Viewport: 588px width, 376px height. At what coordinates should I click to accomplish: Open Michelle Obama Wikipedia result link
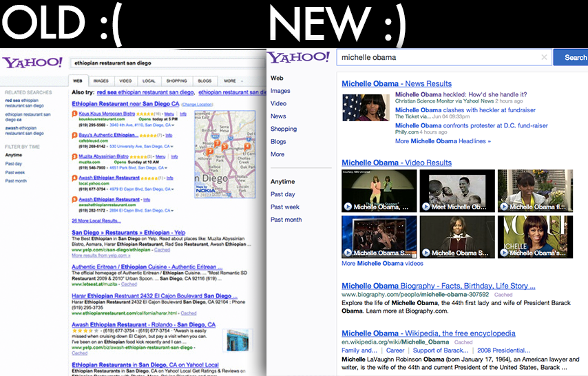pos(428,333)
